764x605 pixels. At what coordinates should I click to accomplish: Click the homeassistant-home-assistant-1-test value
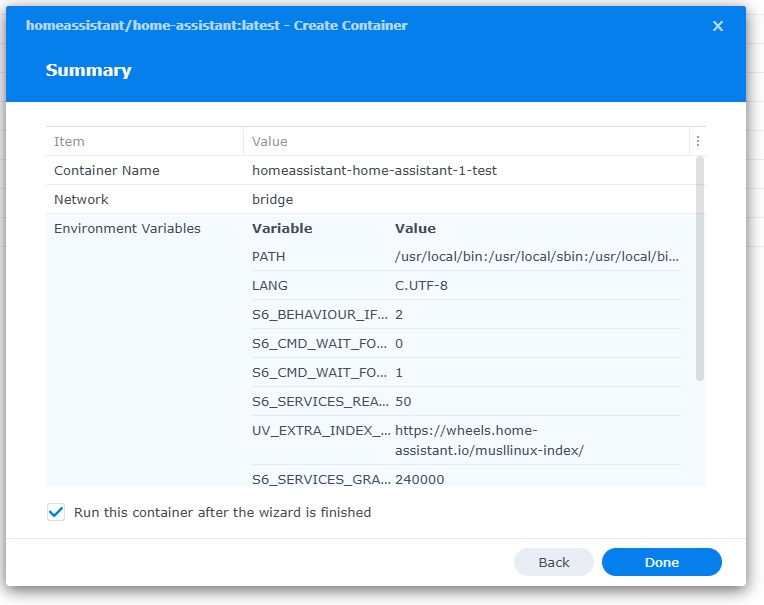374,170
